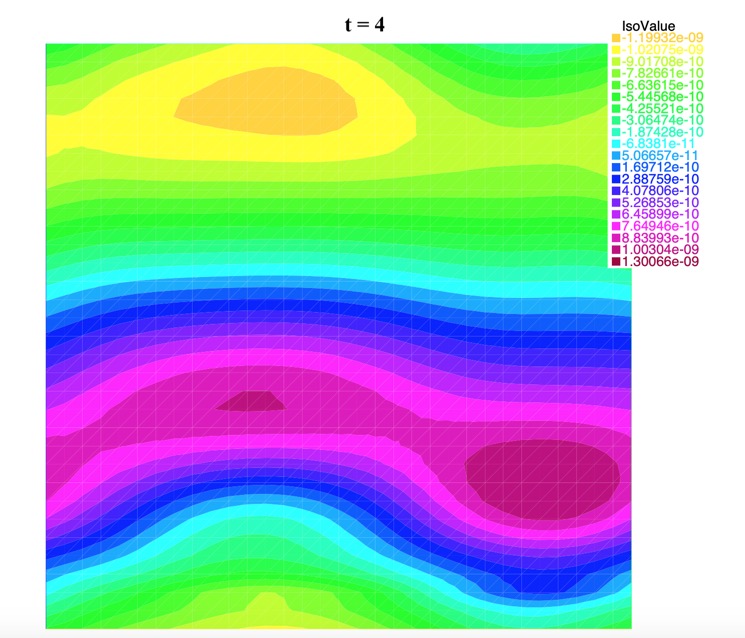The image size is (745, 638).
Task: Click the legend value -5.44568e-10
Action: [662, 97]
